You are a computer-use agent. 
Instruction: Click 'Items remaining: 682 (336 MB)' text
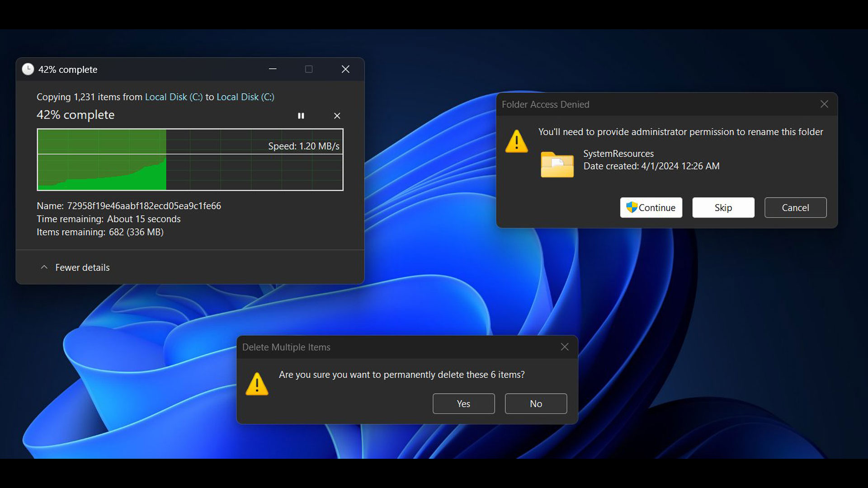(x=100, y=232)
